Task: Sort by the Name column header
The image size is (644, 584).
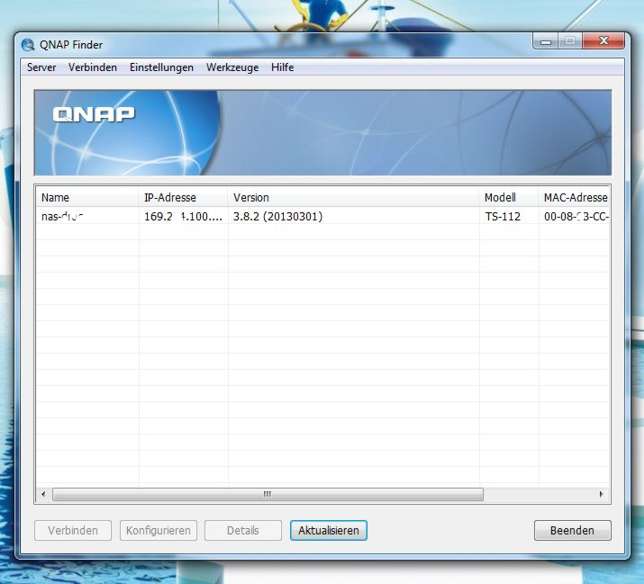Action: pos(87,198)
